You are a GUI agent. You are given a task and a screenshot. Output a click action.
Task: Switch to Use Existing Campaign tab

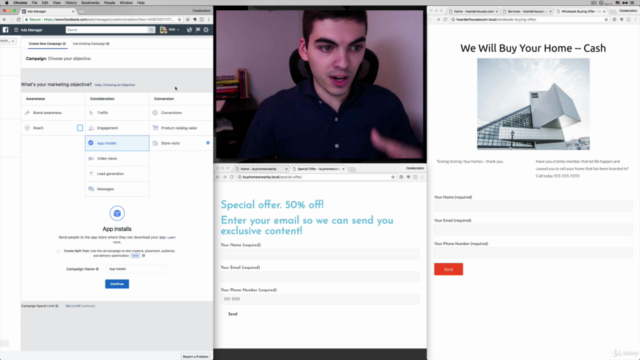[91, 44]
